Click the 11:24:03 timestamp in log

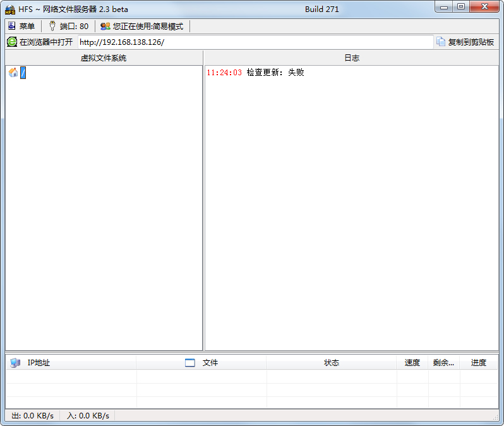(x=224, y=73)
